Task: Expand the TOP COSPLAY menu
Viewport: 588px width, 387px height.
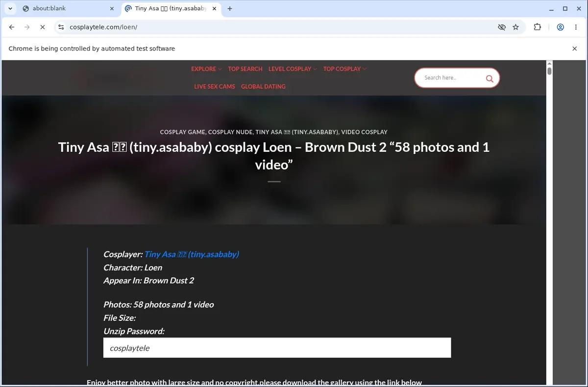Action: pyautogui.click(x=345, y=69)
